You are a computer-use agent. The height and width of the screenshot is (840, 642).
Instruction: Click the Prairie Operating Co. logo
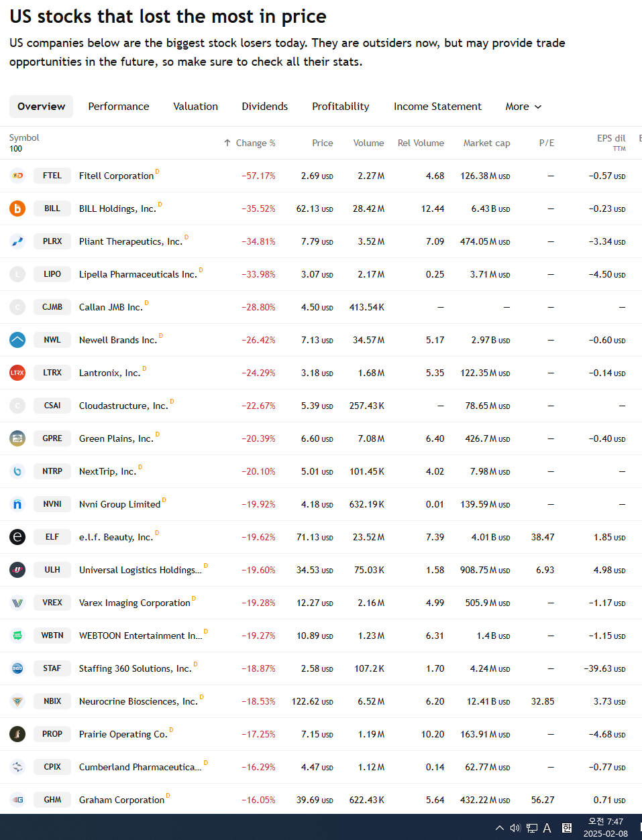pos(17,734)
